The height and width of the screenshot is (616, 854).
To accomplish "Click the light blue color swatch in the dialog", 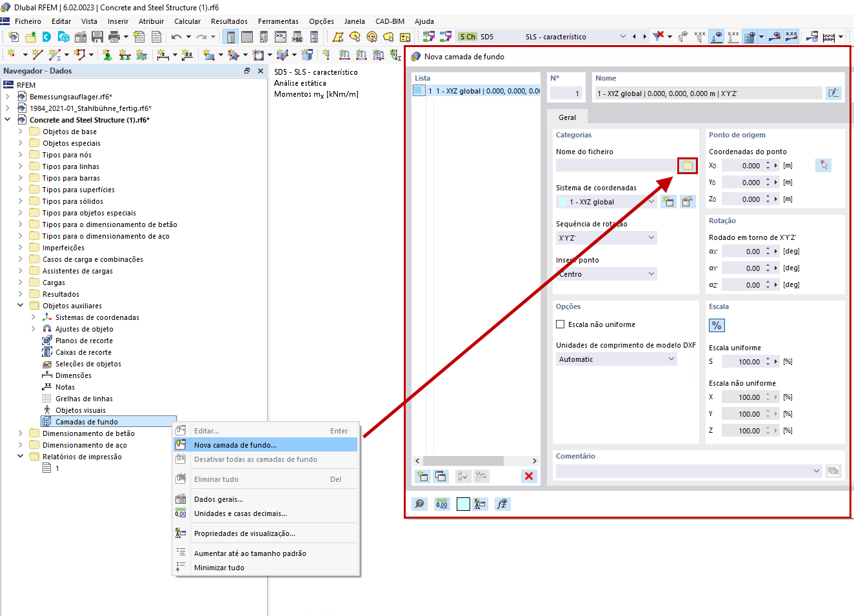I will tap(462, 504).
